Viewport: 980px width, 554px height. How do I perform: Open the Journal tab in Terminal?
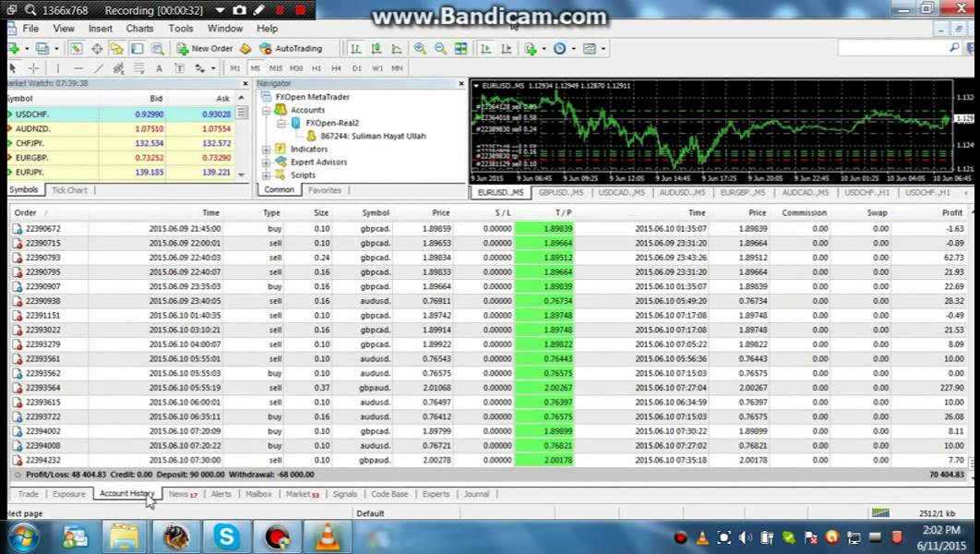coord(476,494)
